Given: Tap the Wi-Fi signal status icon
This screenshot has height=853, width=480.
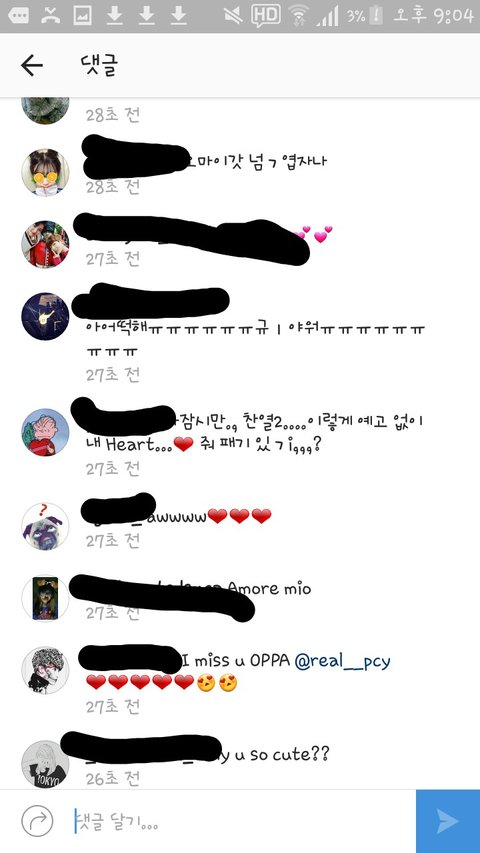Looking at the screenshot, I should (299, 15).
